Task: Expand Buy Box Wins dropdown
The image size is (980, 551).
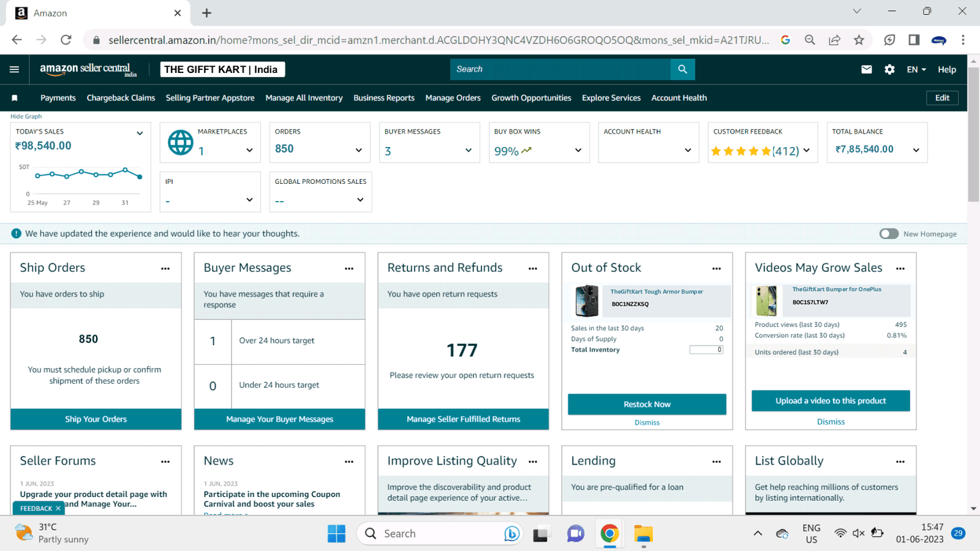Action: [x=578, y=150]
